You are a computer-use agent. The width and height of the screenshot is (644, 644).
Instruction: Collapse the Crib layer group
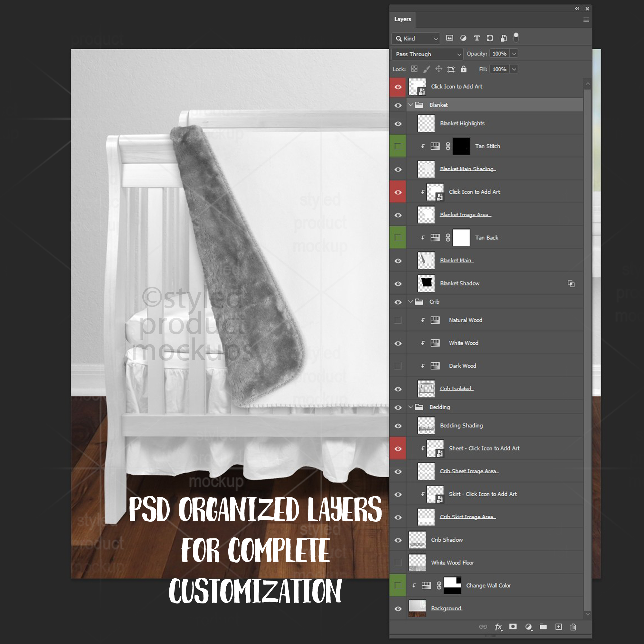(x=411, y=302)
